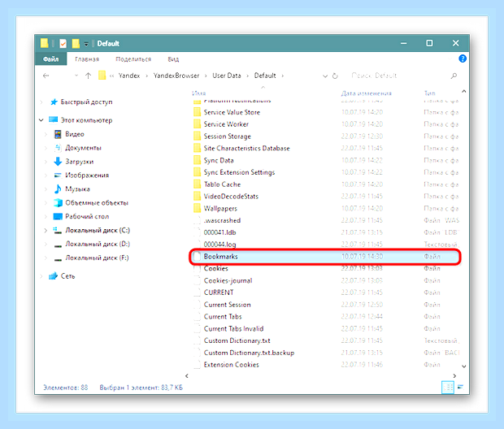Click the Default breadcrumb segment

(265, 76)
